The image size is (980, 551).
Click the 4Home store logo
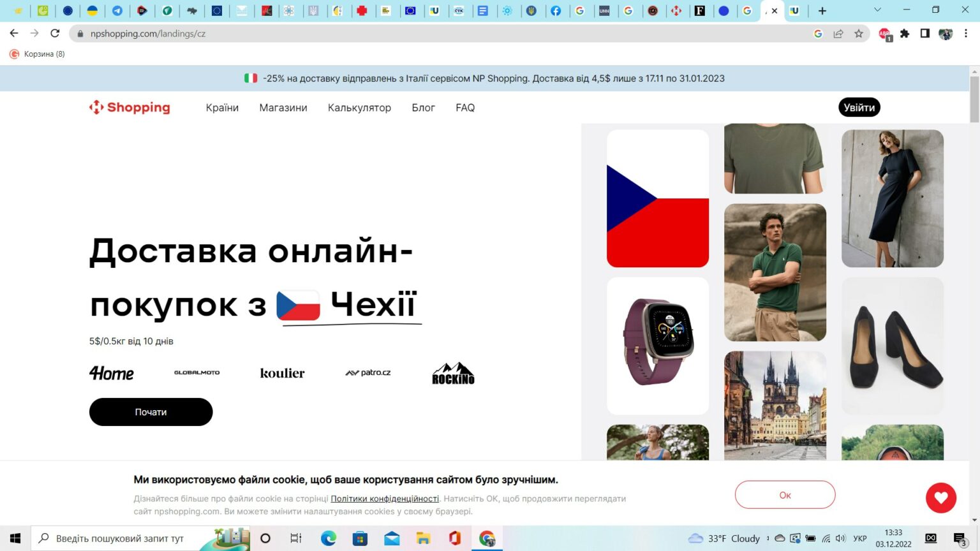[x=112, y=373]
